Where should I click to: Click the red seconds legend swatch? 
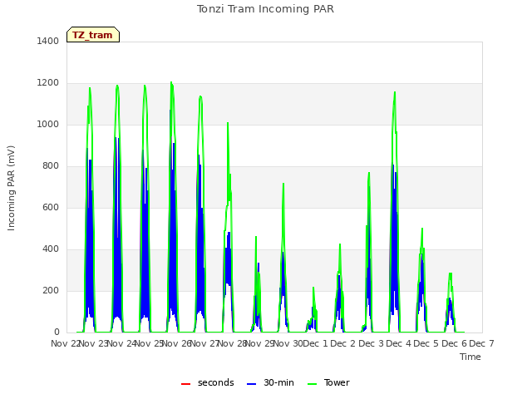185,384
